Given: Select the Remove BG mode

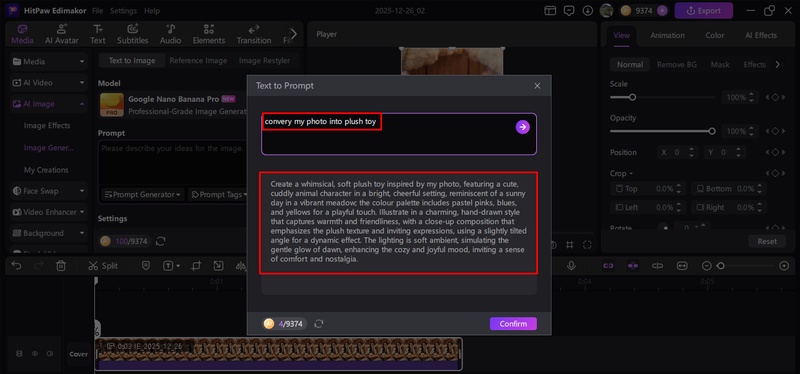Looking at the screenshot, I should pos(677,65).
